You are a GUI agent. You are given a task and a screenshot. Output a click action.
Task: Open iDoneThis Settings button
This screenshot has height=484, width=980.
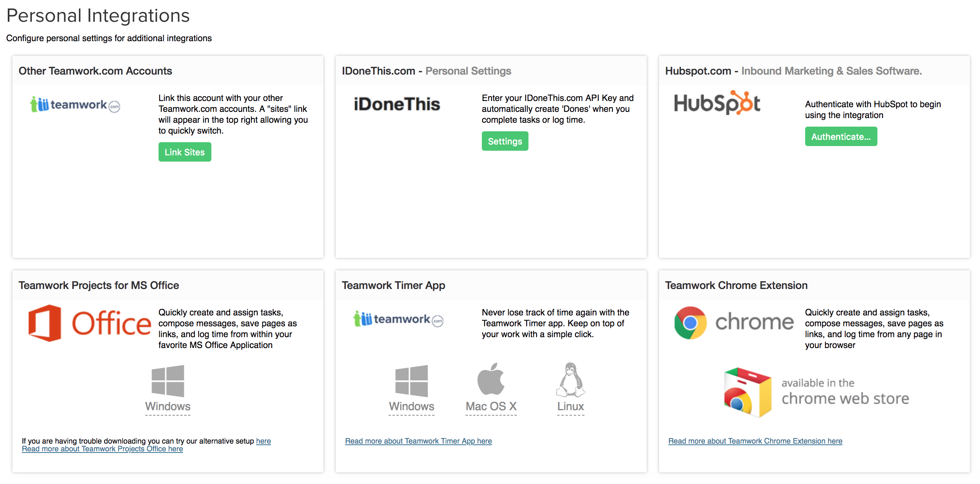505,141
